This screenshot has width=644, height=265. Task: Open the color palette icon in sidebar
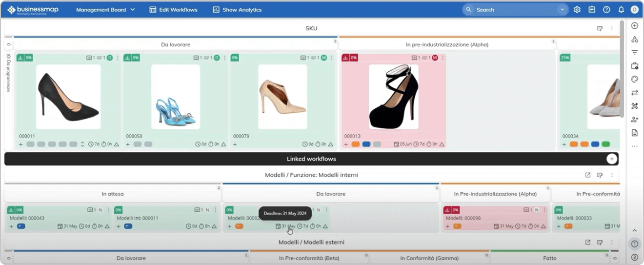(x=635, y=79)
